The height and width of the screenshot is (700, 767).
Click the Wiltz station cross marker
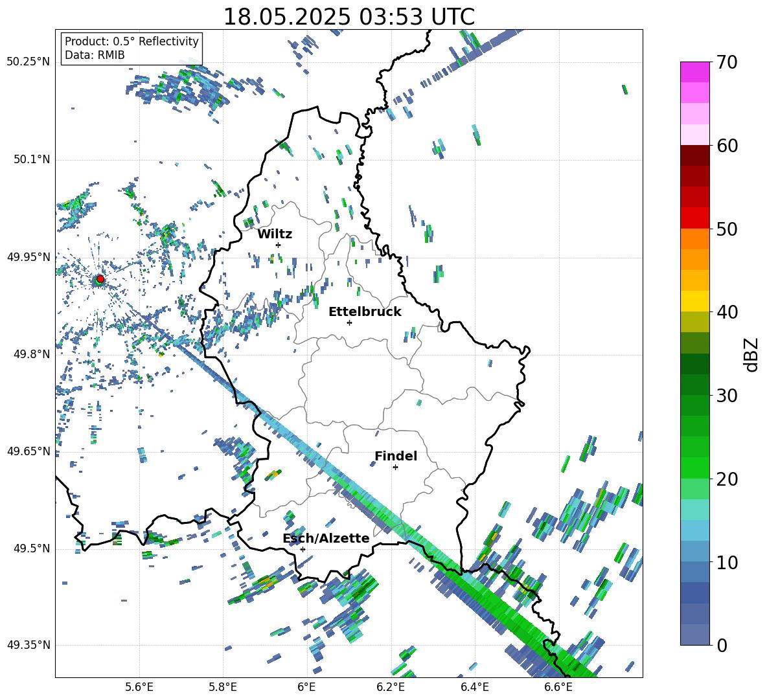click(279, 245)
